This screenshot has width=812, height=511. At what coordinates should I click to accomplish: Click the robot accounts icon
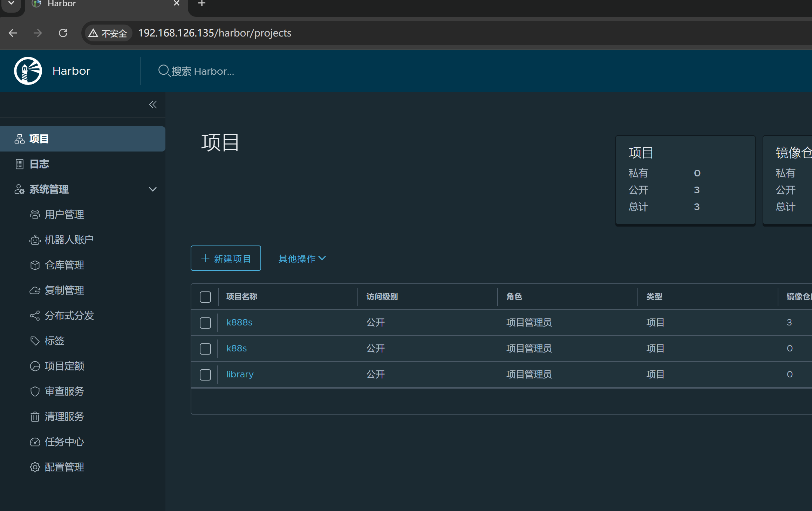tap(35, 240)
